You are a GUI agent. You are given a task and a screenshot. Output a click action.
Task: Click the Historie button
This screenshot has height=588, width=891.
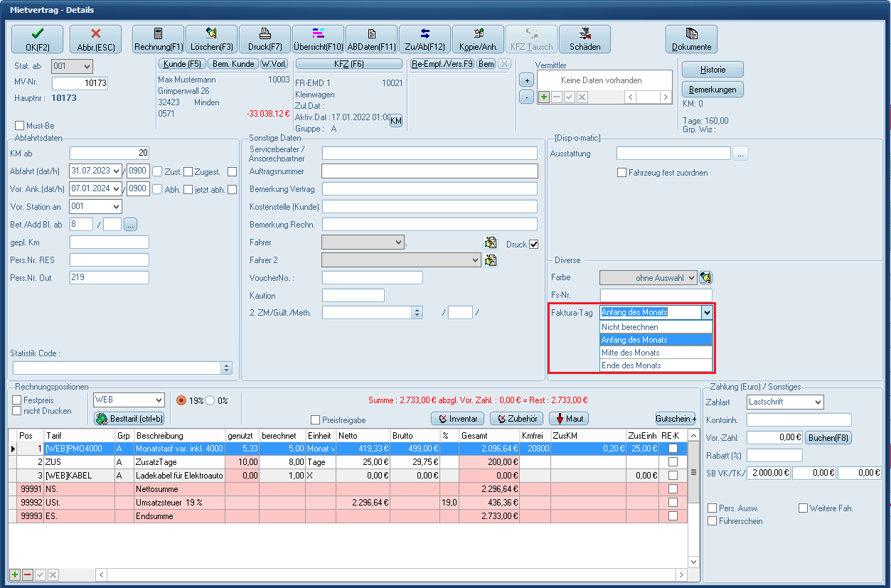point(713,70)
